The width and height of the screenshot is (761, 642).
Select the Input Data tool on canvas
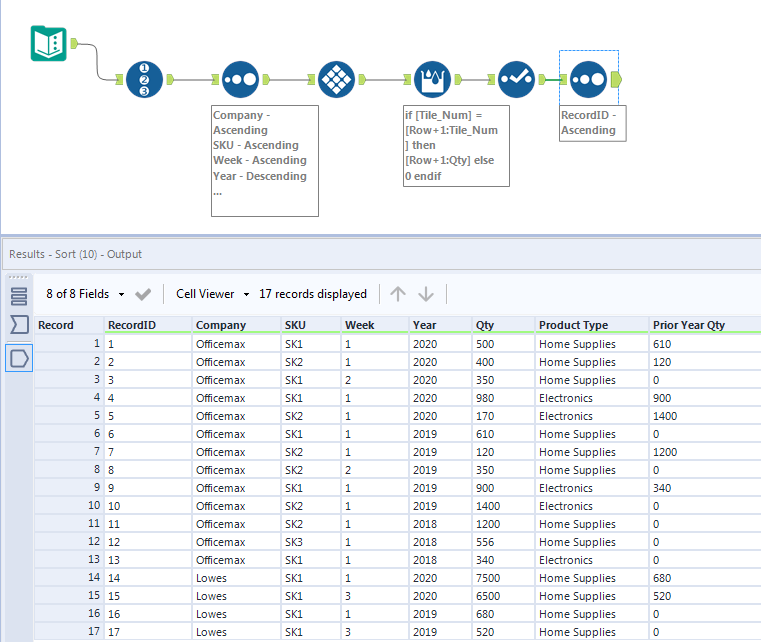coord(49,43)
